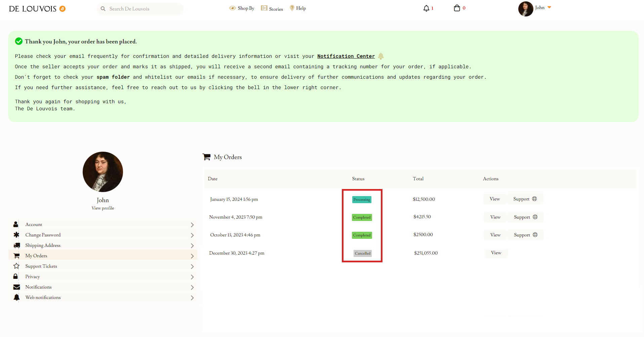Click the orange Bitcoin badge beside logo
This screenshot has height=337, width=644.
[x=63, y=9]
